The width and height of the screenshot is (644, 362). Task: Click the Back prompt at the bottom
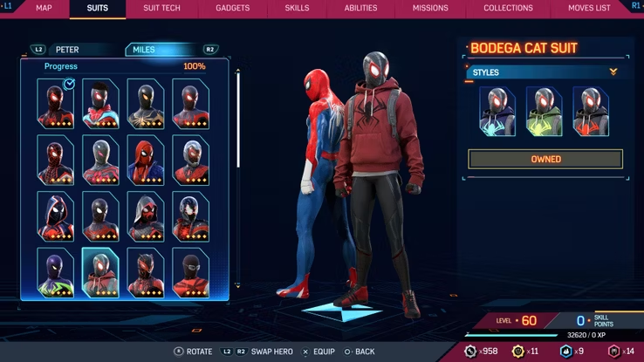point(358,352)
